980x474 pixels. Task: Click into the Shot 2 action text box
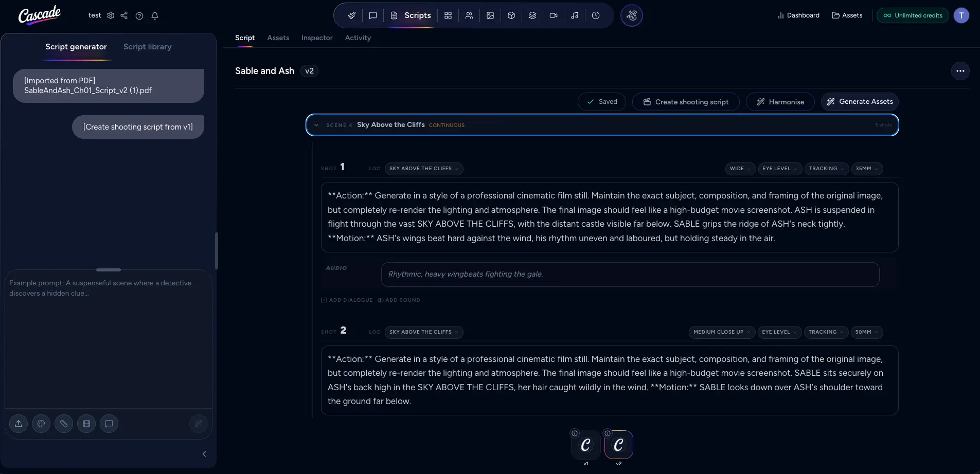point(610,380)
